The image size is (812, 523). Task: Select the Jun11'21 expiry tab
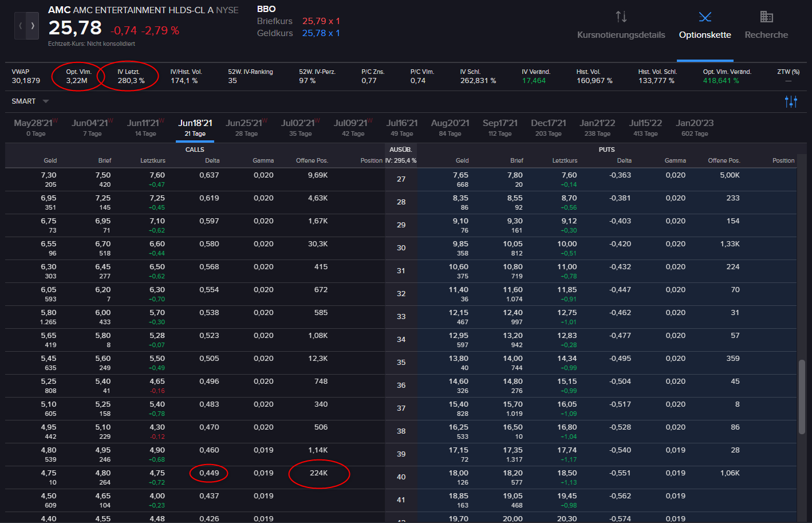tap(145, 128)
